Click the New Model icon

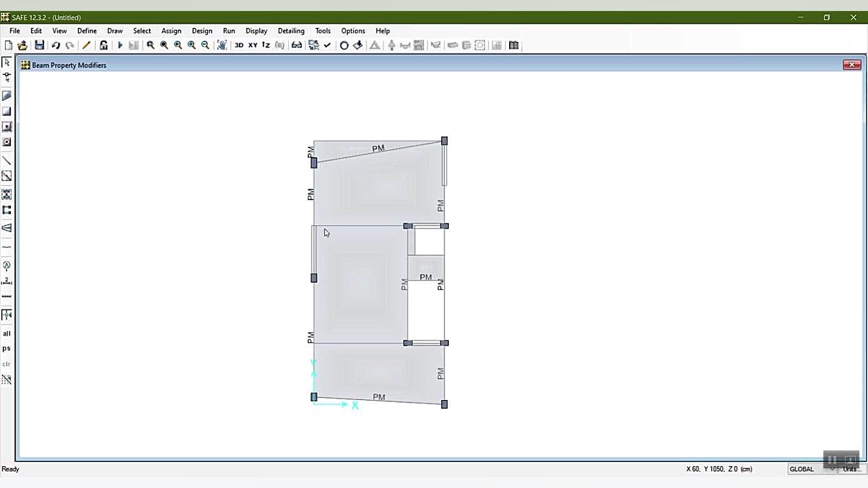pyautogui.click(x=8, y=45)
